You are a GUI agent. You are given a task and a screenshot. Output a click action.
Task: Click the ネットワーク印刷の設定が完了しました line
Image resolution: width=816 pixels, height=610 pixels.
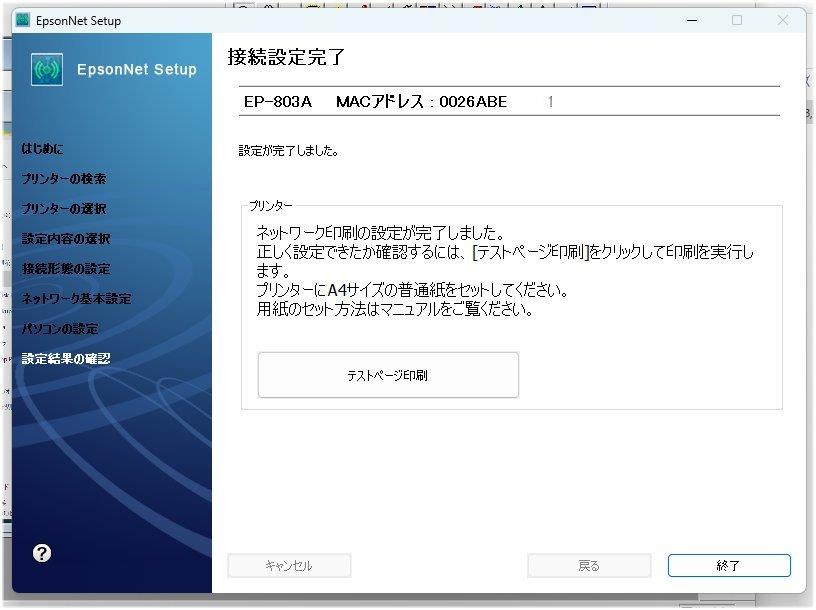pos(380,233)
